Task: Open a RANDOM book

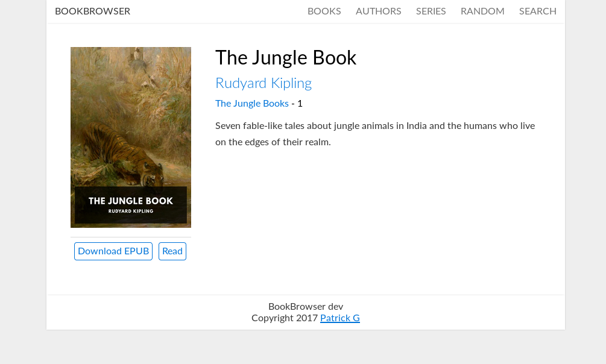Action: coord(482,11)
